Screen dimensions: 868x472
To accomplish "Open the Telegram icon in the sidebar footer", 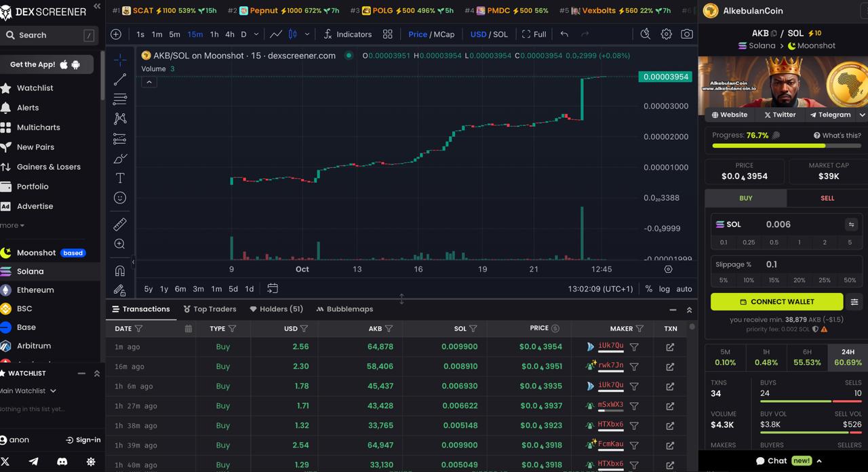I will pos(33,461).
